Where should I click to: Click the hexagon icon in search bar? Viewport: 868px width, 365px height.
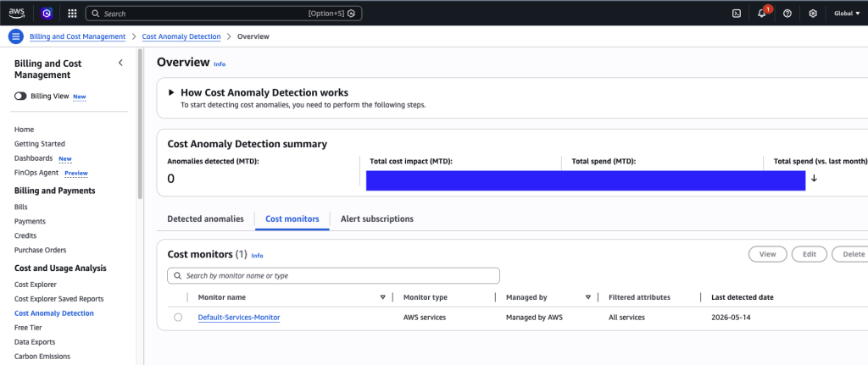[x=351, y=14]
